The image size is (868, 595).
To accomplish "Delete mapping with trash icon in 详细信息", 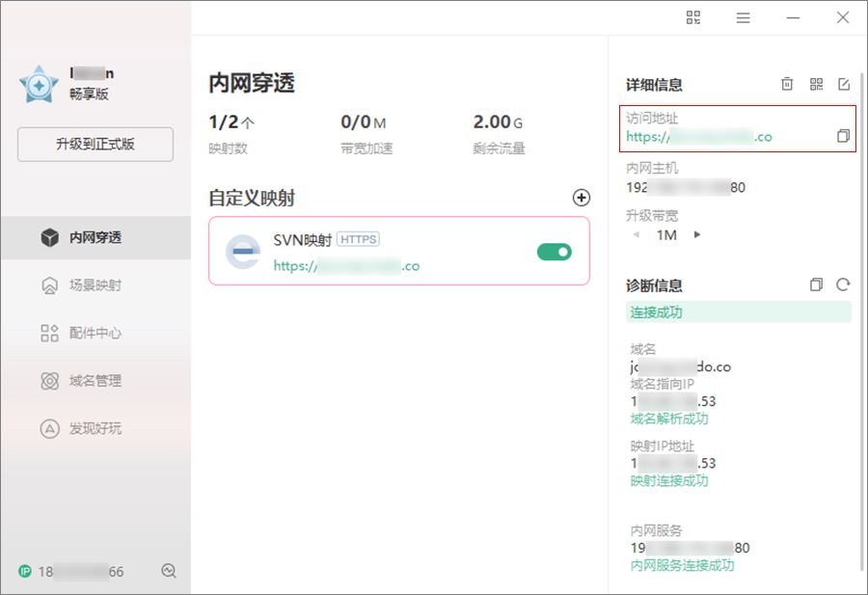I will [x=787, y=84].
